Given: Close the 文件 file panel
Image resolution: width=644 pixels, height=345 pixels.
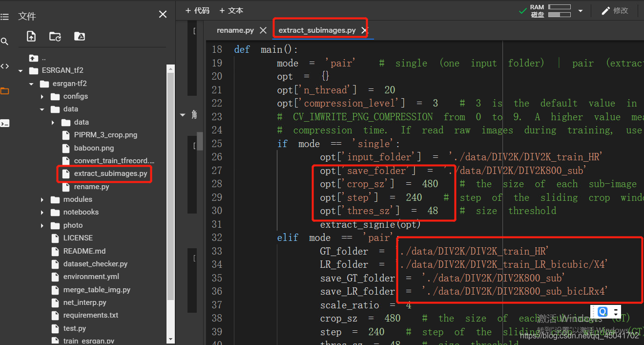Looking at the screenshot, I should click(x=163, y=15).
